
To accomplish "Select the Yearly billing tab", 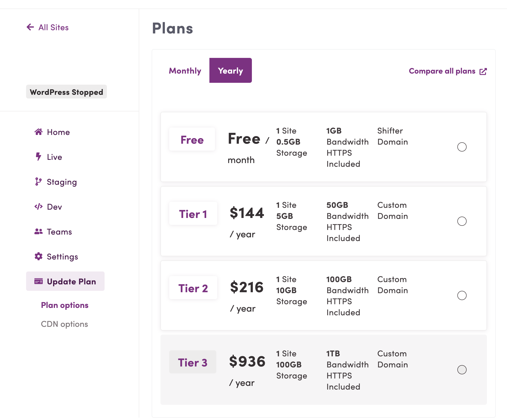I will [x=231, y=70].
